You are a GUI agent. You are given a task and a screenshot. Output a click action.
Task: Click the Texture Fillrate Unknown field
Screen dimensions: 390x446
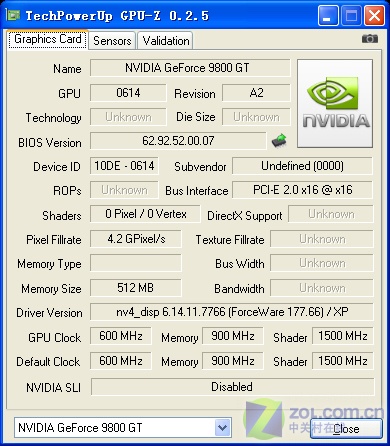pos(322,239)
